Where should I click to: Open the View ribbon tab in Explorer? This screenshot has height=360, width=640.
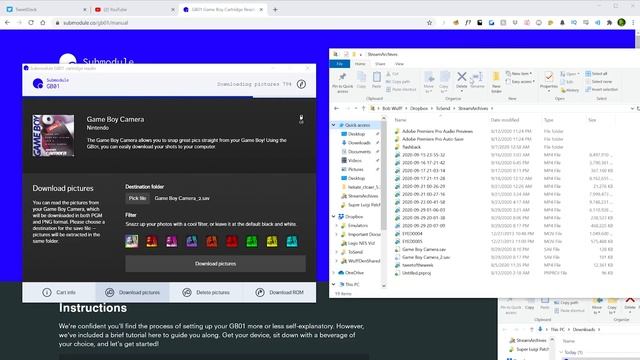(399, 64)
